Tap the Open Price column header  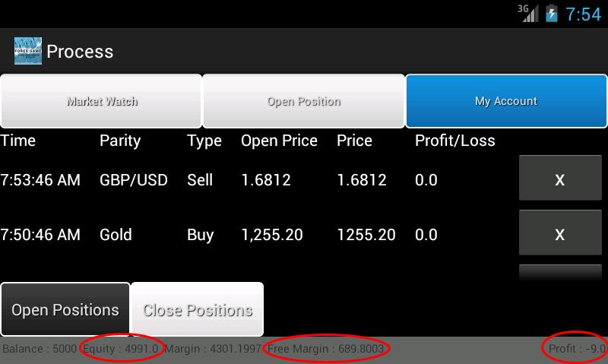click(x=279, y=141)
